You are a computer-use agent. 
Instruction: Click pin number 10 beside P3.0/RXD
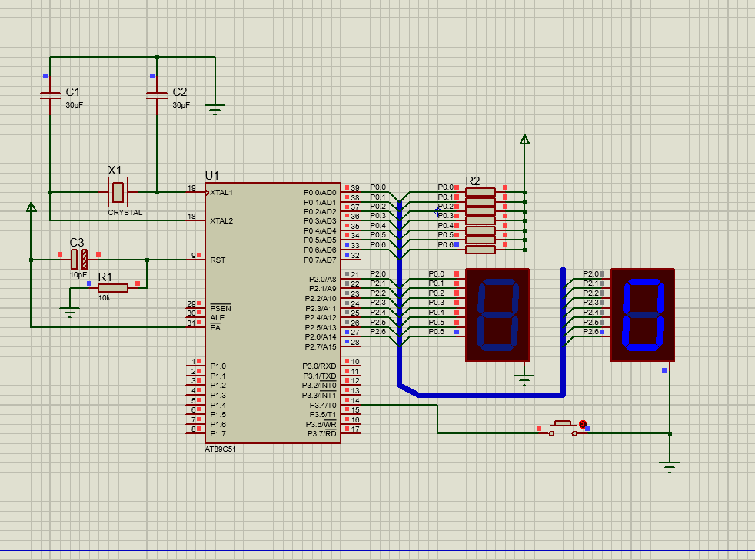[355, 361]
